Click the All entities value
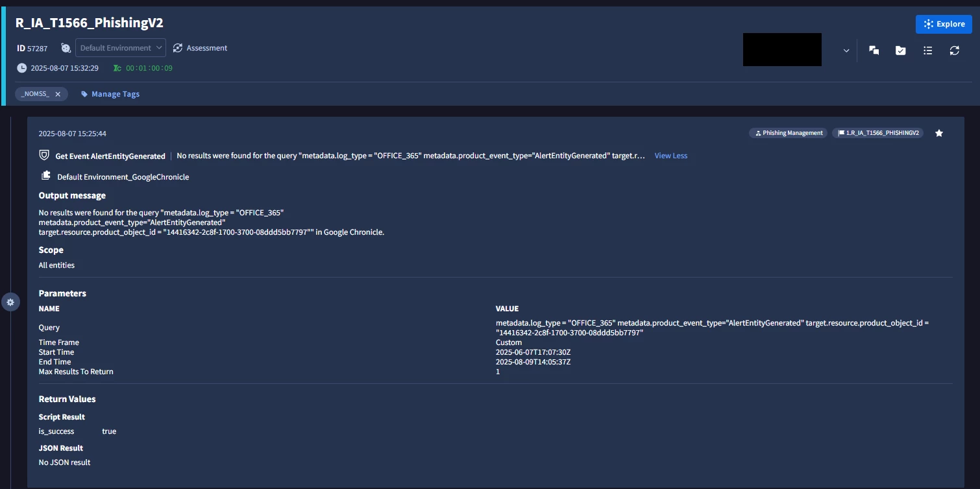This screenshot has width=980, height=489. point(56,265)
